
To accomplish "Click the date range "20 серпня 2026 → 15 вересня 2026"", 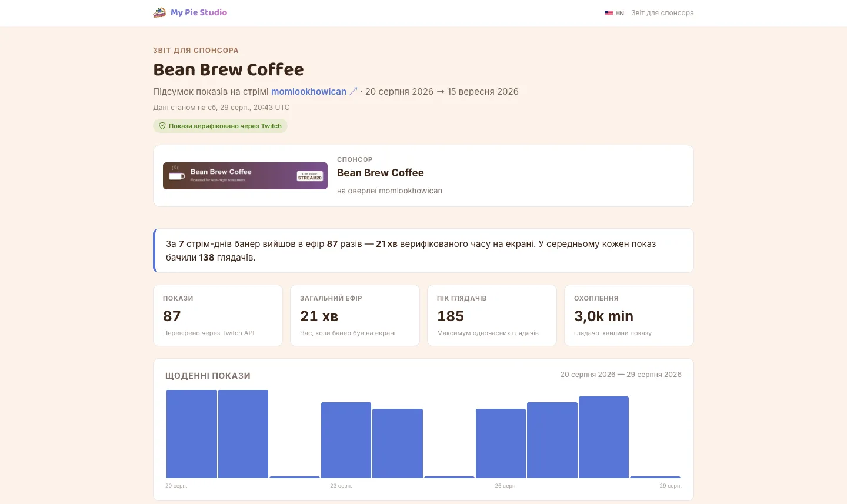I will tap(442, 92).
